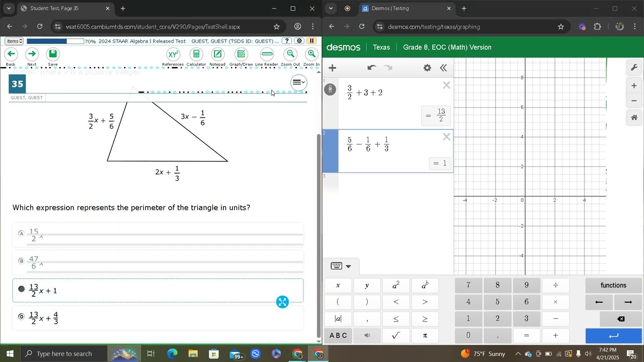Undo last action in Desmos
Viewport: 644px width, 362px height.
coord(372,68)
